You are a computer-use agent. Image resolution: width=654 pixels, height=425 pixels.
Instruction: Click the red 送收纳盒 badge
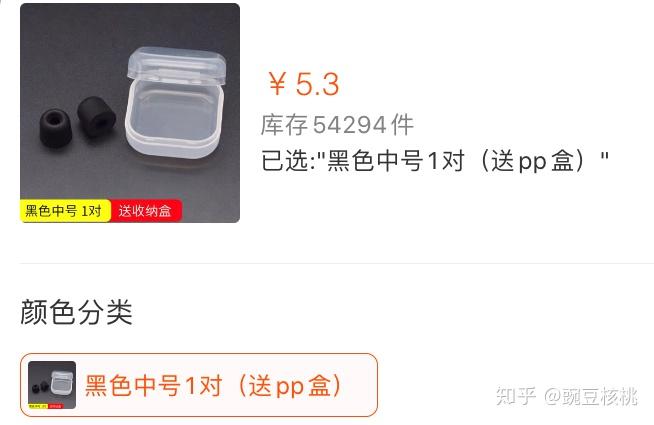coord(146,211)
